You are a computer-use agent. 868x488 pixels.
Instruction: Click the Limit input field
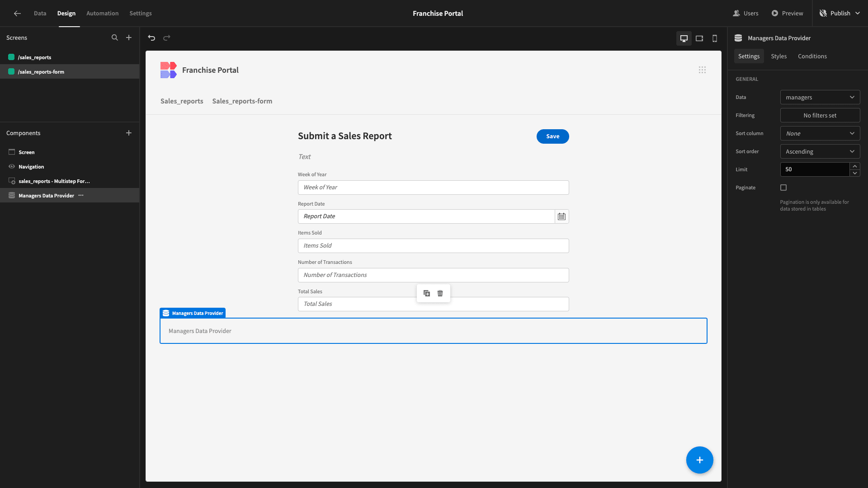pyautogui.click(x=814, y=169)
